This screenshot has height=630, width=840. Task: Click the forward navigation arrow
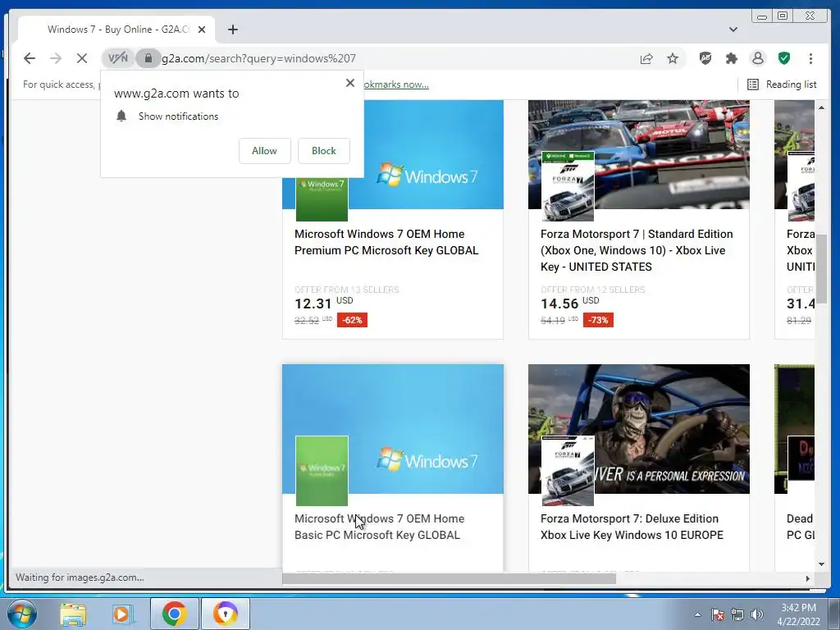point(56,58)
